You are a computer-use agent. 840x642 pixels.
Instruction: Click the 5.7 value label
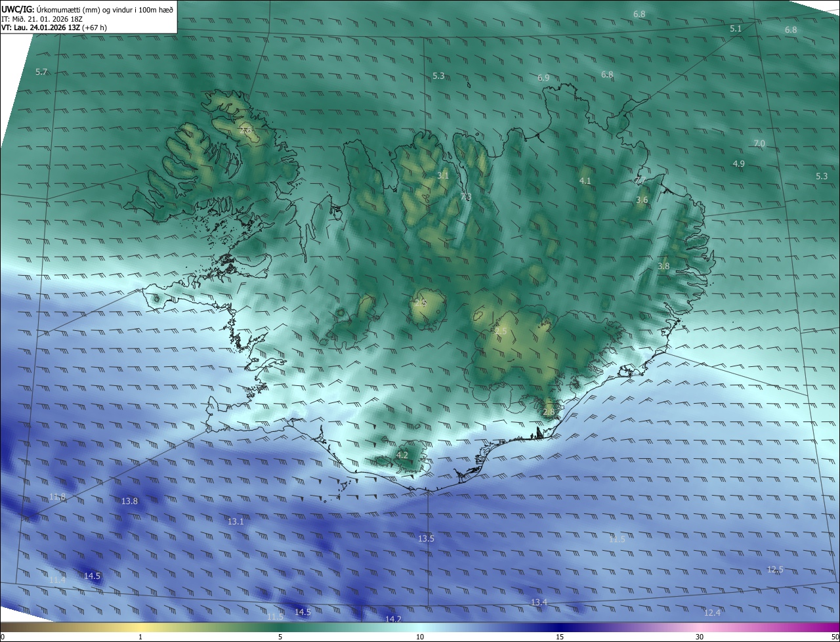point(41,72)
